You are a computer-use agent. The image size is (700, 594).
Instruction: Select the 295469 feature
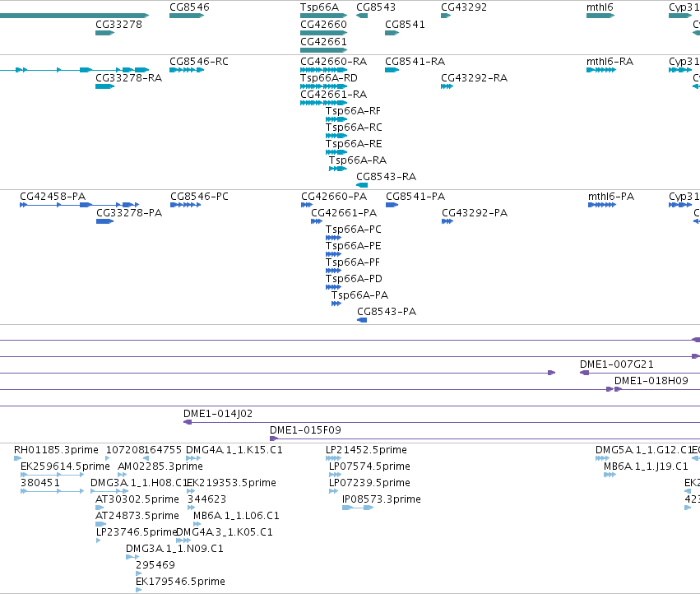pos(138,573)
